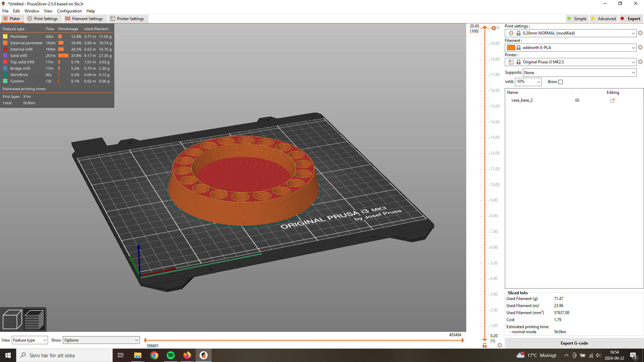Click the PrusaSlicer title bar logo
Screen dimensions: 644x362
pyautogui.click(x=3, y=4)
